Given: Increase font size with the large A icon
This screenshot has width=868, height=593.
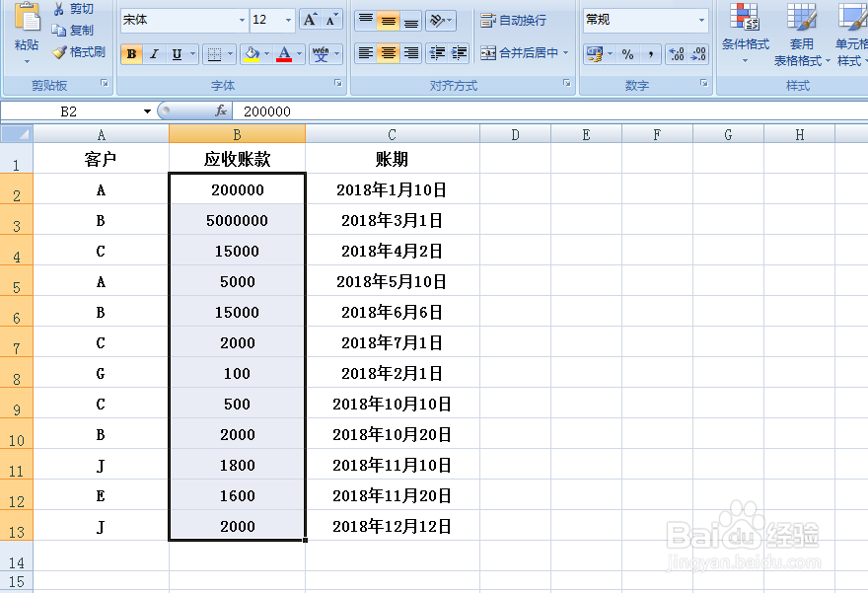Looking at the screenshot, I should pos(310,20).
